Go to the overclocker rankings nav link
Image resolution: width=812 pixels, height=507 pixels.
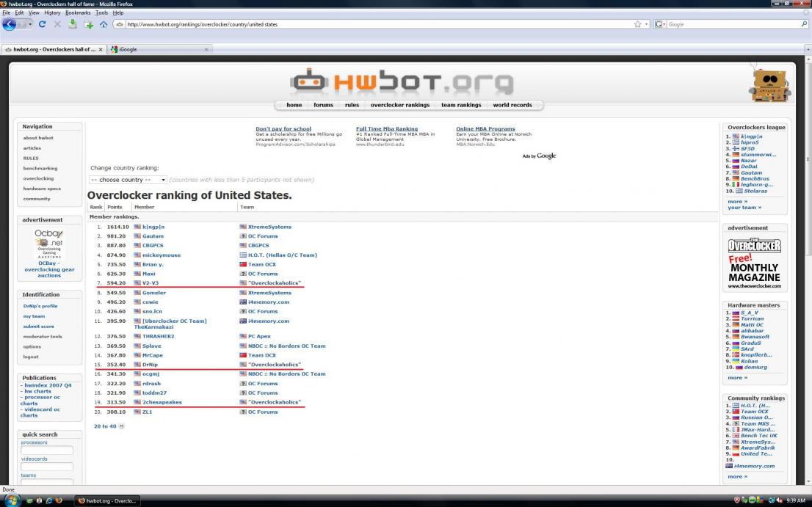tap(400, 105)
